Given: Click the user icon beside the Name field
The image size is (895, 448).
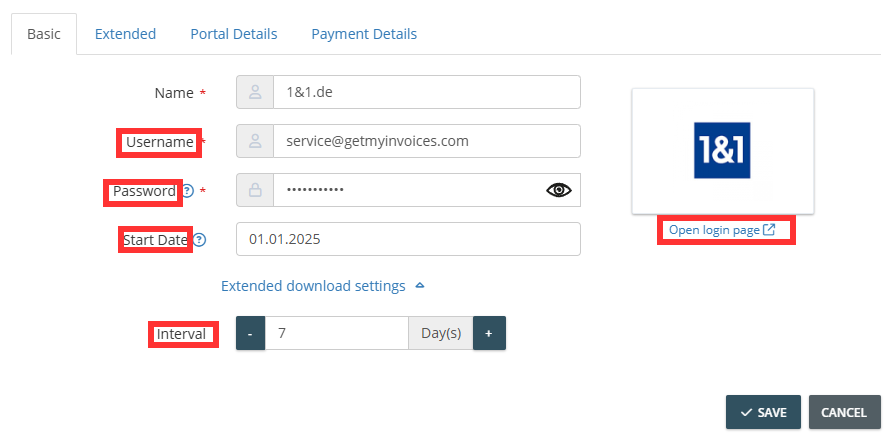Looking at the screenshot, I should pyautogui.click(x=255, y=92).
